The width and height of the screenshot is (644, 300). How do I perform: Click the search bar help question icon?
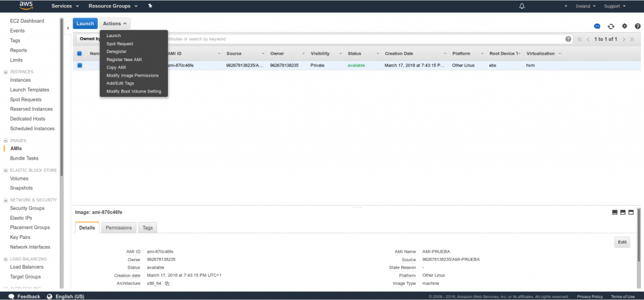(569, 39)
